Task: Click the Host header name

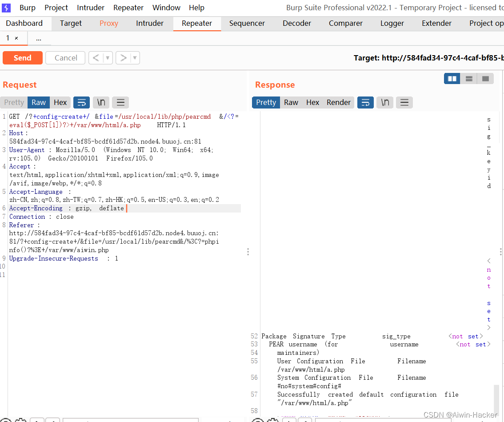Action: click(x=16, y=133)
